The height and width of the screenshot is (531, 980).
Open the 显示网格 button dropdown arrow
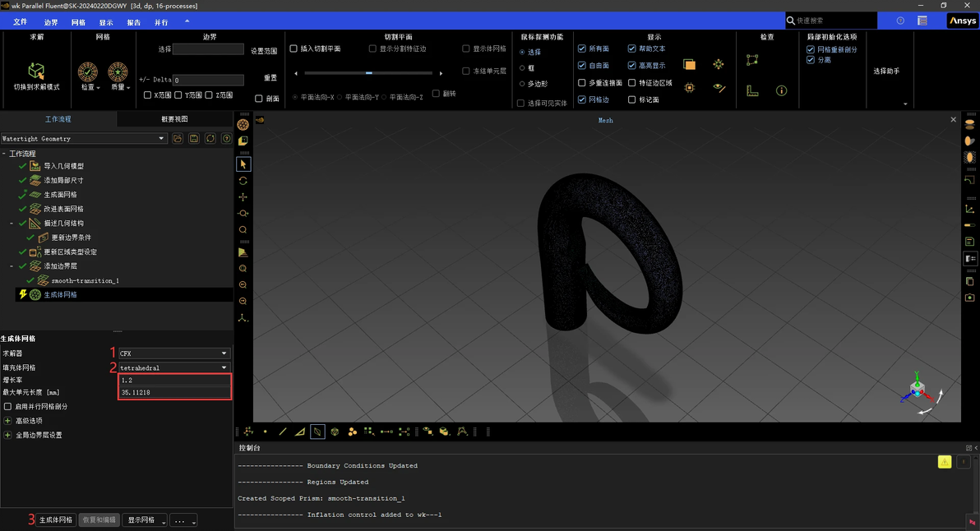point(164,521)
